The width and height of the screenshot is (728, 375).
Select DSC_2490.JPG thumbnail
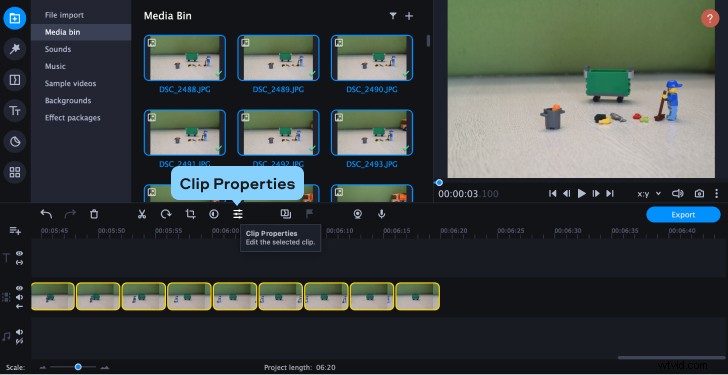click(x=372, y=58)
